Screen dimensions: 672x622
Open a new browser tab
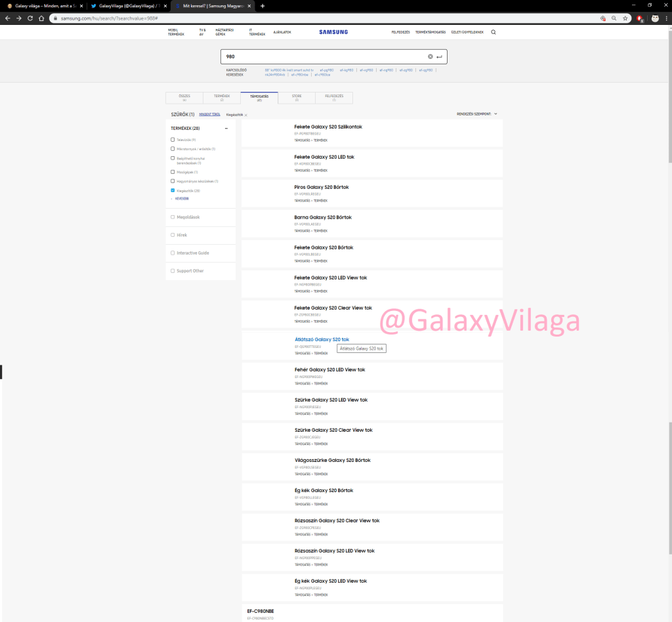(262, 6)
